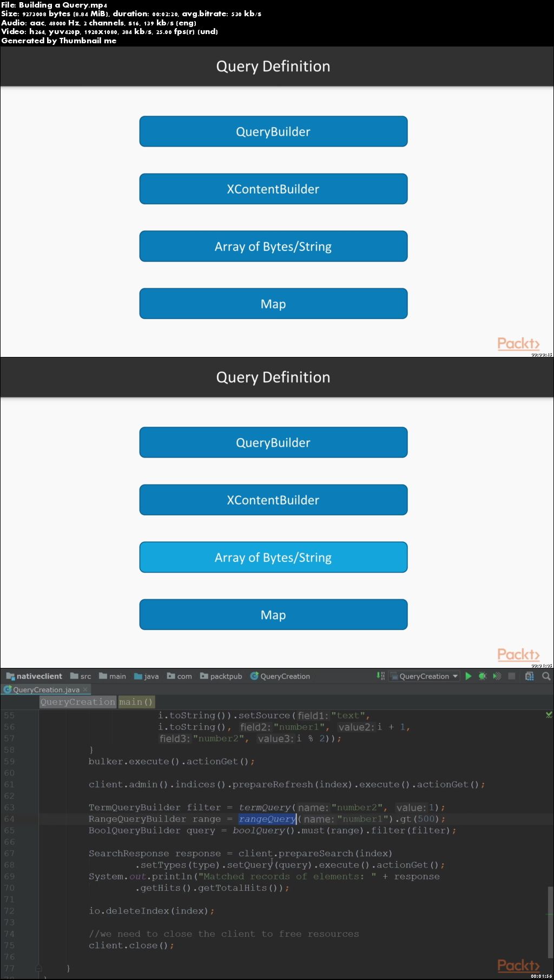Select main in the navigation bar

(113, 676)
